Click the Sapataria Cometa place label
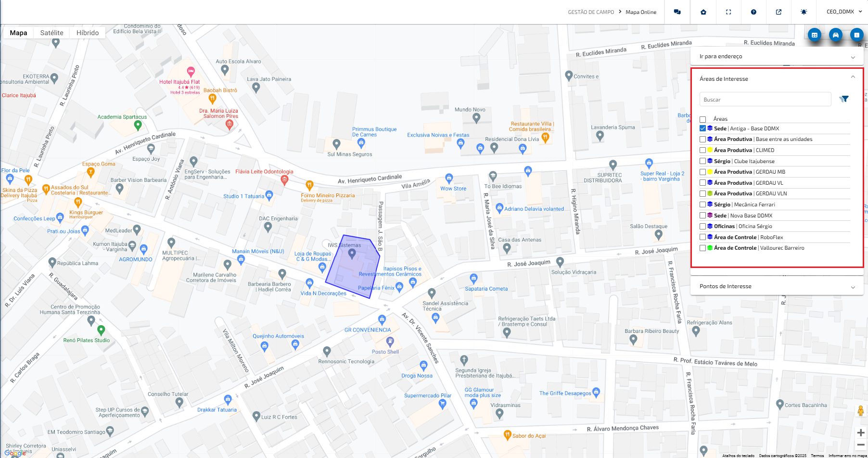868x458 pixels. [486, 289]
